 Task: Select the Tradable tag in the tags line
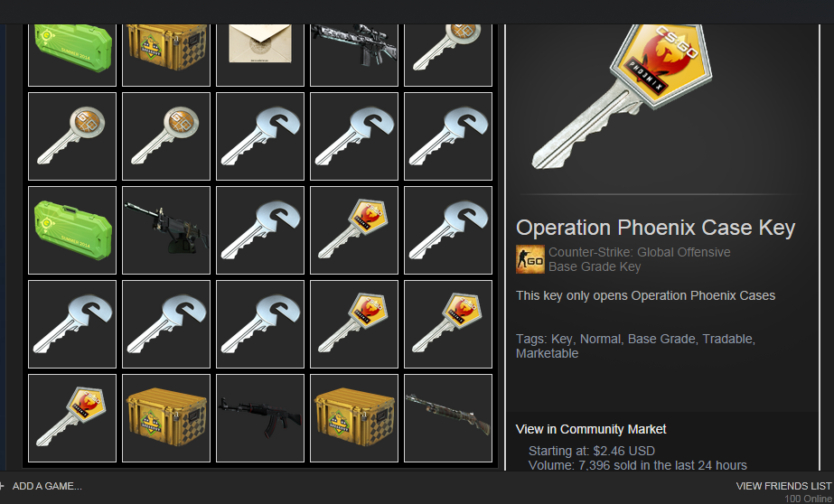[727, 340]
